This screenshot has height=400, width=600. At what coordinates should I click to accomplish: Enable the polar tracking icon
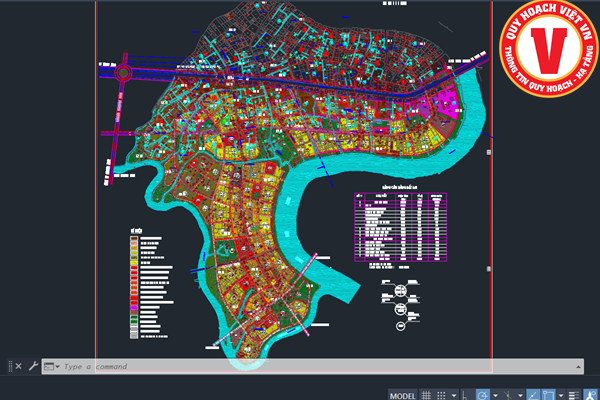pyautogui.click(x=483, y=393)
